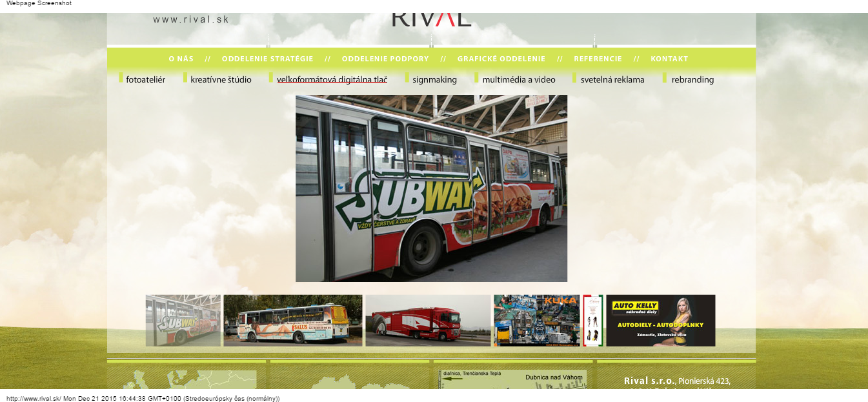Select the KUKA collage thumbnail
The height and width of the screenshot is (402, 868).
537,321
